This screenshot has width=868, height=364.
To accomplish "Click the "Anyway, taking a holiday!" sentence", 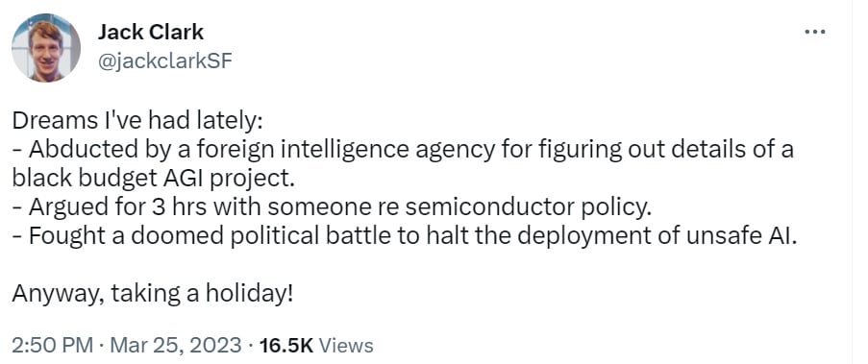I will [x=152, y=293].
